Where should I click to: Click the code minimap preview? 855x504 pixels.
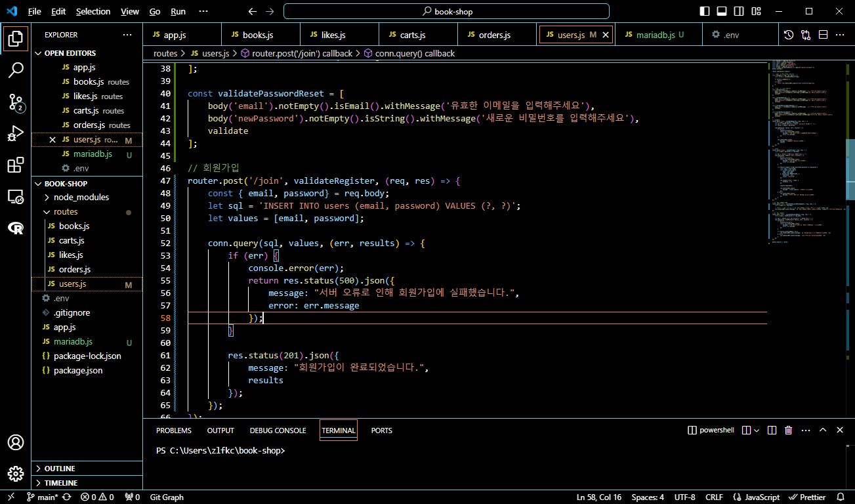click(x=806, y=151)
